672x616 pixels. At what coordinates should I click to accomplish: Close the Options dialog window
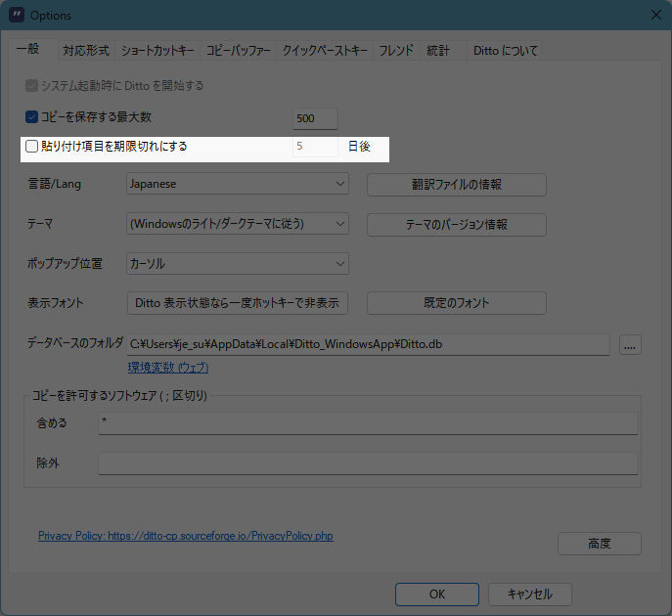click(655, 15)
